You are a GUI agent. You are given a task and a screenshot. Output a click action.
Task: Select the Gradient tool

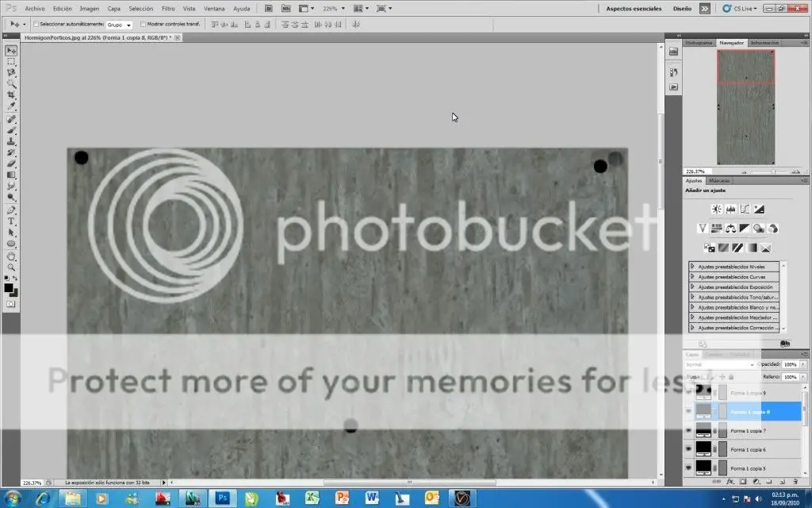11,175
